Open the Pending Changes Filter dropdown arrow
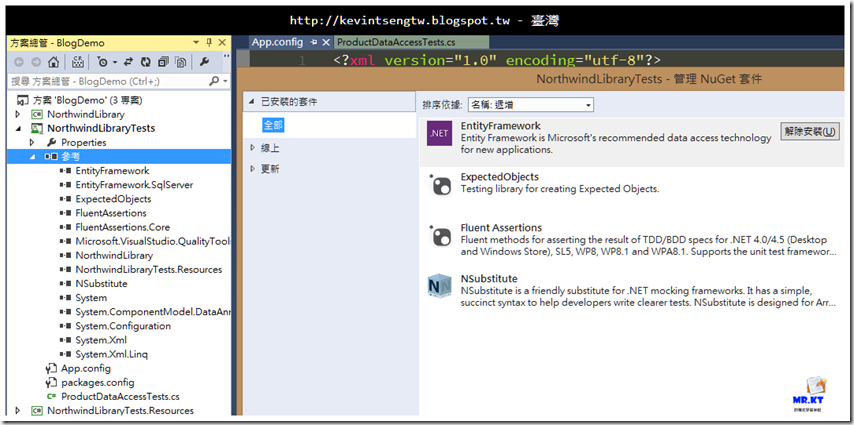This screenshot has width=854, height=425. pyautogui.click(x=115, y=63)
